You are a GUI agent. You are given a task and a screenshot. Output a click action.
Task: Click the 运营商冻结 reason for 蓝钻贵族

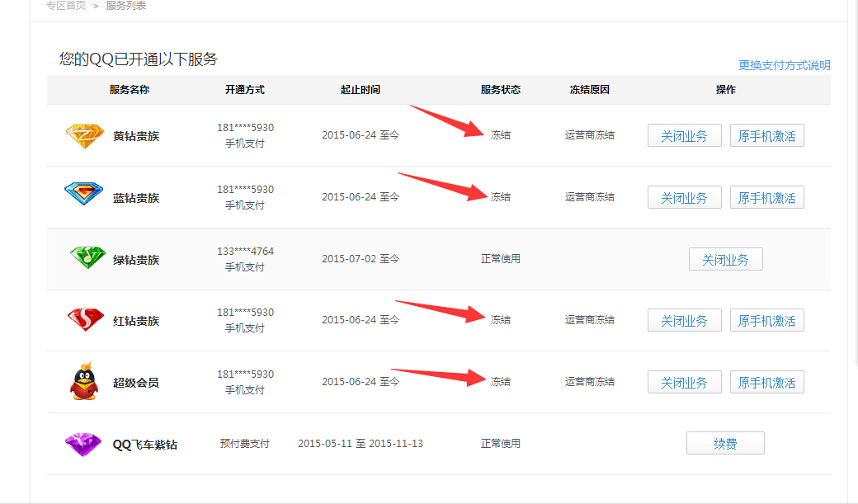(x=591, y=197)
